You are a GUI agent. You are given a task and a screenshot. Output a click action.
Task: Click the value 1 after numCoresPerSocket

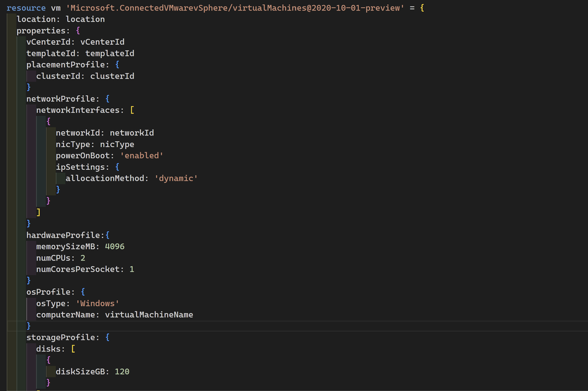pyautogui.click(x=132, y=269)
